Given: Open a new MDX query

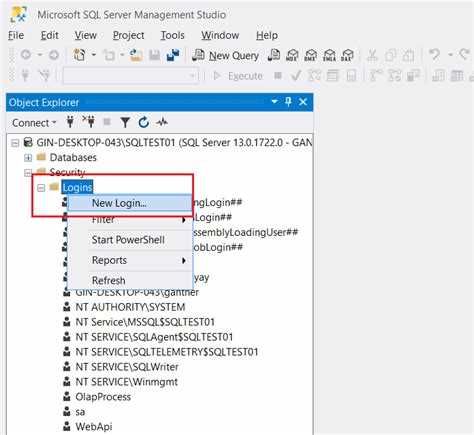Looking at the screenshot, I should pos(292,55).
